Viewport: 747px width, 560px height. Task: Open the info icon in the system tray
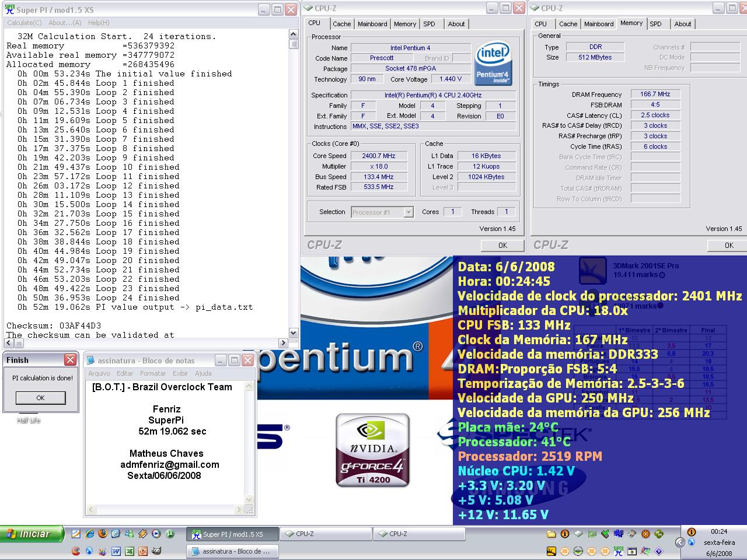[692, 532]
